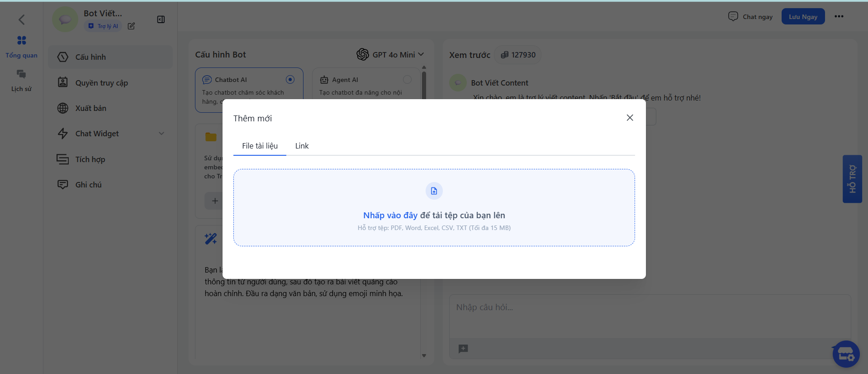
Task: Select the Chatbot AI radio option
Action: pyautogui.click(x=290, y=80)
